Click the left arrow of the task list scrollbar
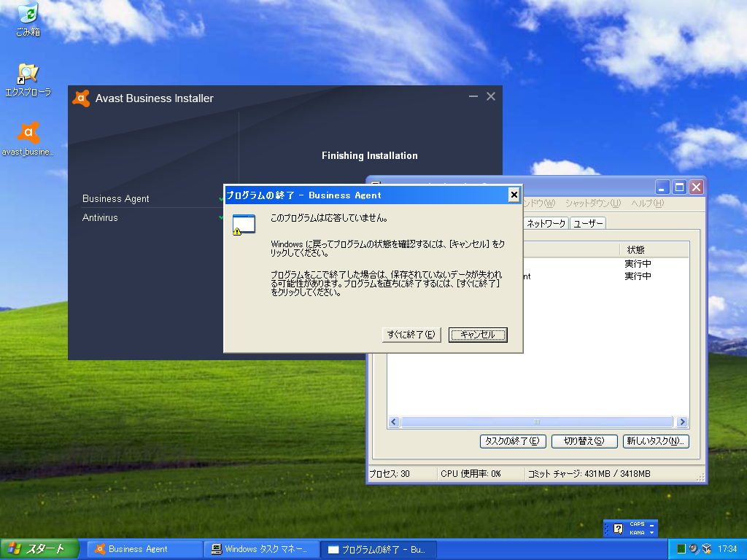Screen dimensions: 747x560 click(393, 422)
